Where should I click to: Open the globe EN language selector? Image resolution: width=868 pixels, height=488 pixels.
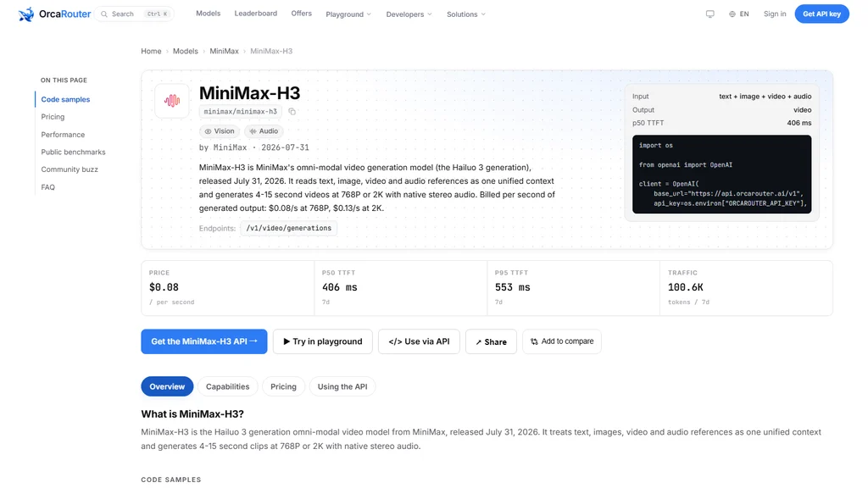[x=739, y=14]
